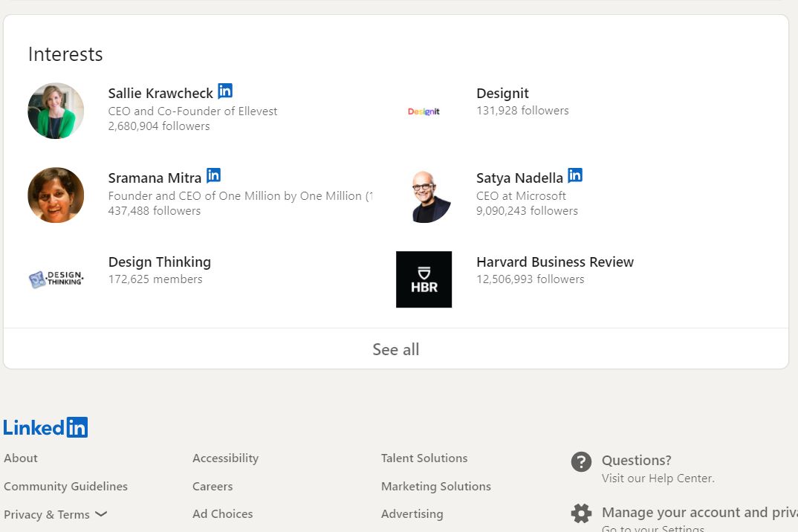Click the Design Thinking group logo
798x532 pixels.
coord(56,279)
